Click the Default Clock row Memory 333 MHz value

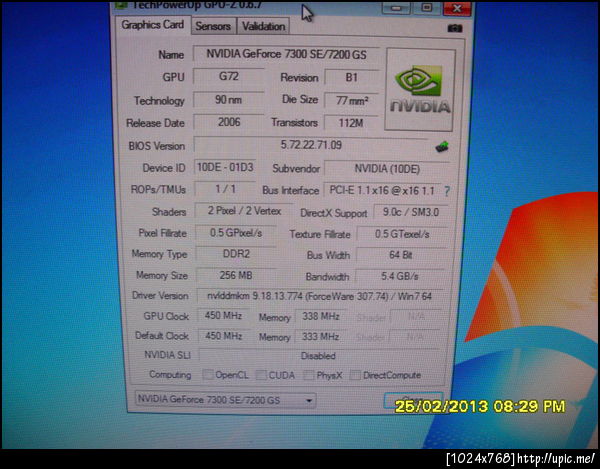click(321, 337)
